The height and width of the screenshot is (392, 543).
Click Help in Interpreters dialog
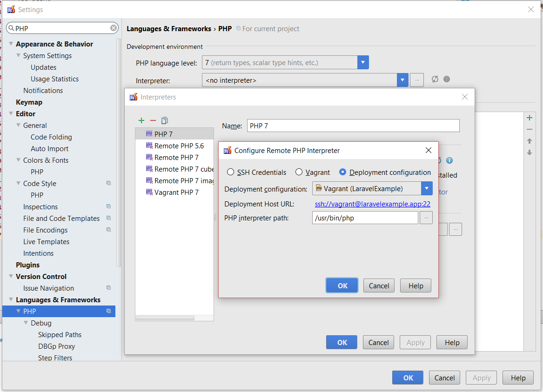click(452, 343)
